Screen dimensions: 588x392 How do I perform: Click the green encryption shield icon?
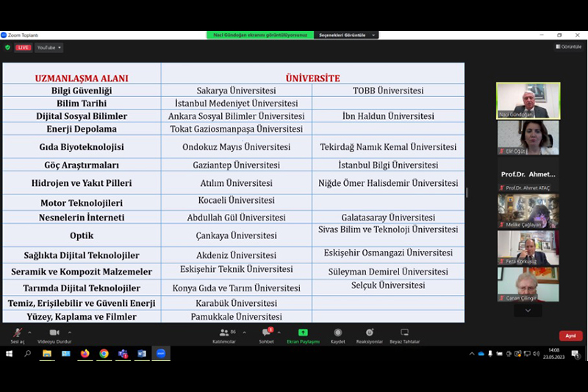pos(7,48)
